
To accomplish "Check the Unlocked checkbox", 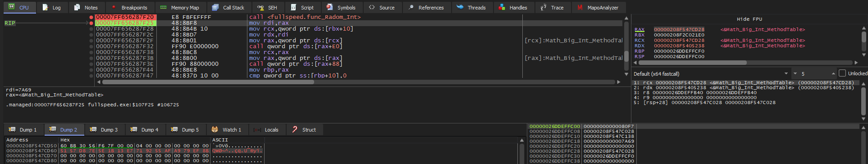I will pos(842,73).
